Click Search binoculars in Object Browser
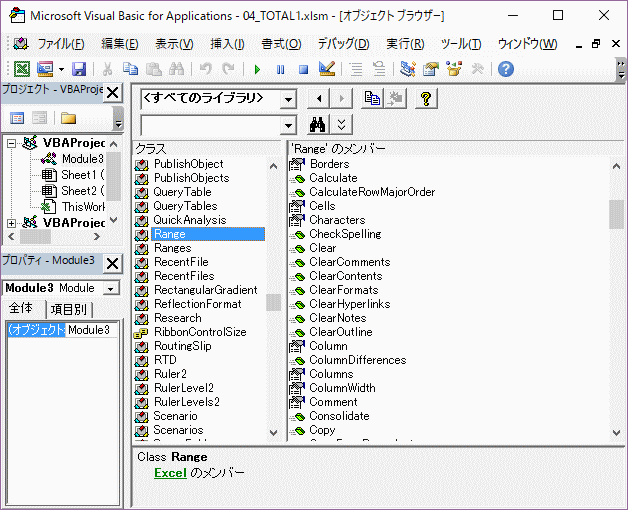This screenshot has width=628, height=510. point(318,125)
